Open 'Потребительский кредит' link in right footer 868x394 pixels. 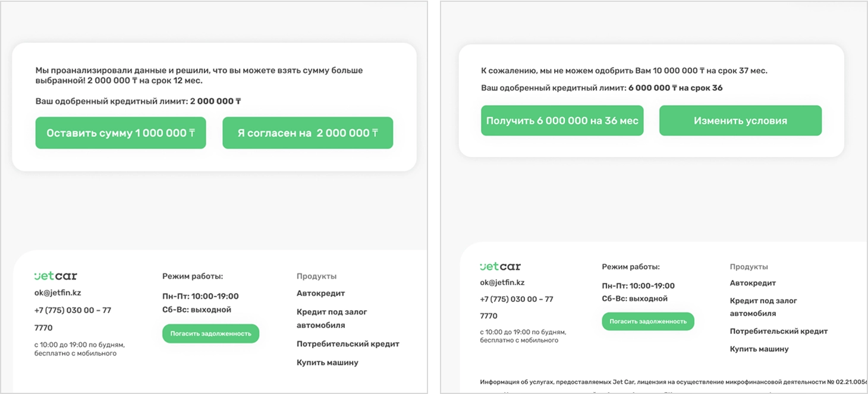coord(778,331)
